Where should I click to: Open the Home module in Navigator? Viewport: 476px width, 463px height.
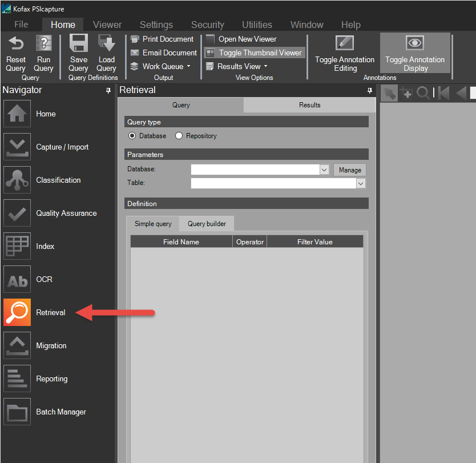[x=17, y=114]
